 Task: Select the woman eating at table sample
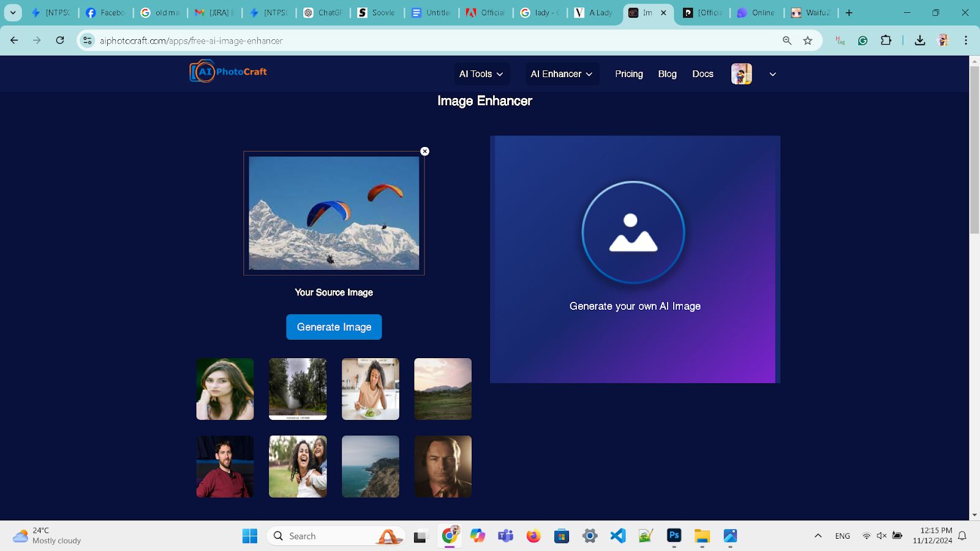point(370,389)
